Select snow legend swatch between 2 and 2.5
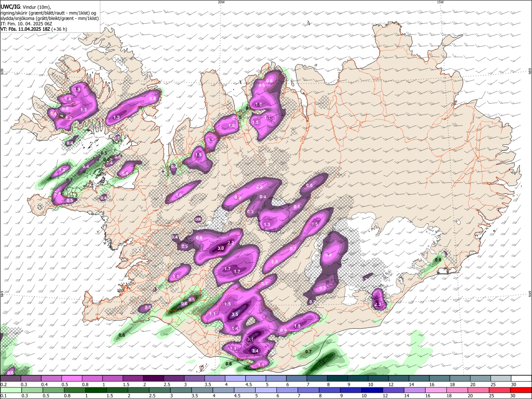Image resolution: width=532 pixels, height=399 pixels. point(153,378)
